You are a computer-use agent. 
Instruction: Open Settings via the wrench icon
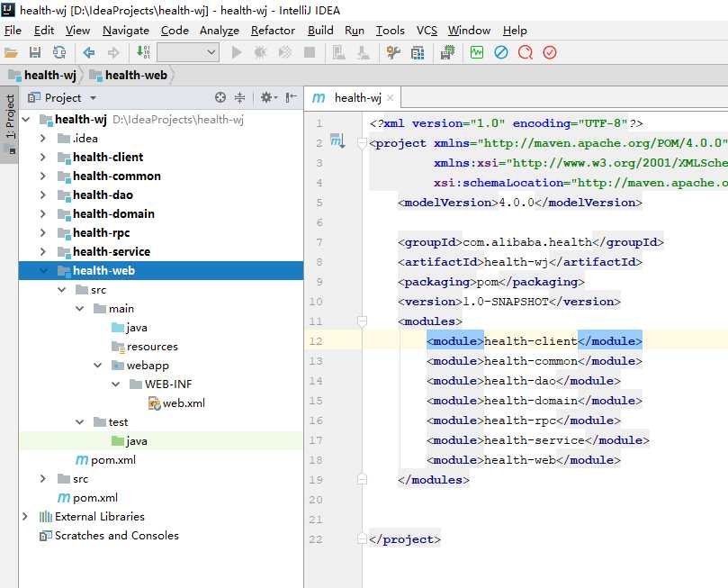coord(393,52)
